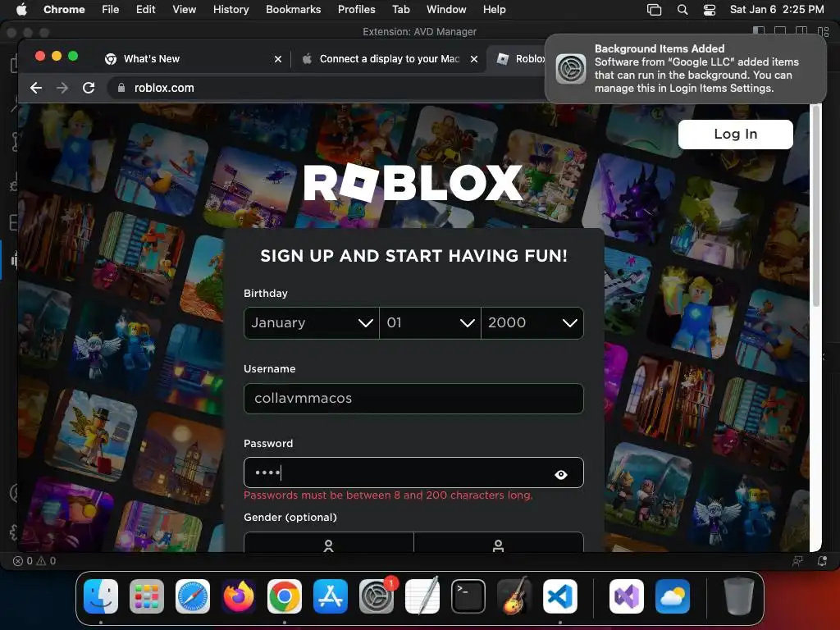Expand the birthday year 2000 dropdown
Screen dimensions: 840x630
[x=532, y=323]
